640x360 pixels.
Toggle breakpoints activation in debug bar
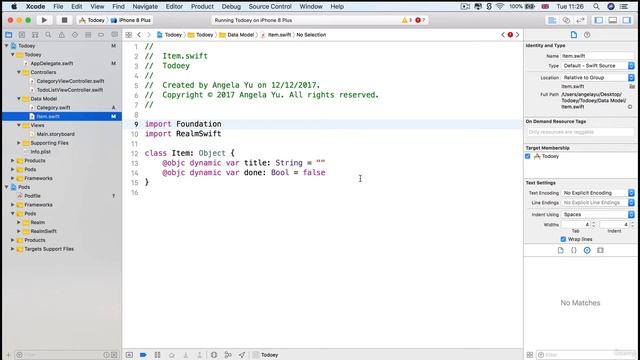[x=143, y=355]
